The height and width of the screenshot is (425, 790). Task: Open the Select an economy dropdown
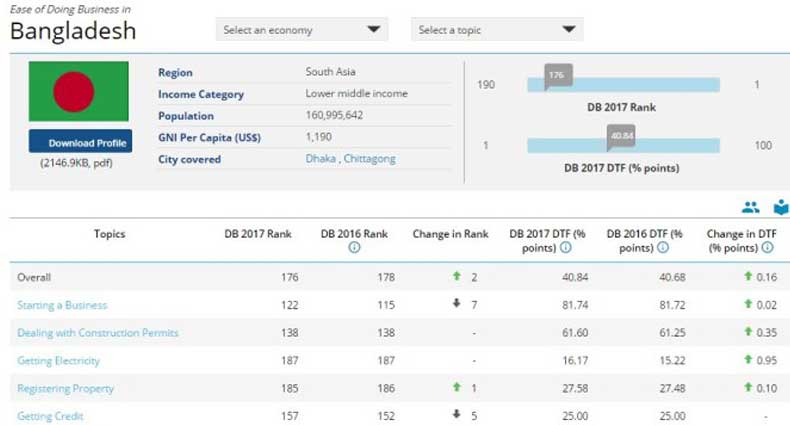(x=302, y=30)
